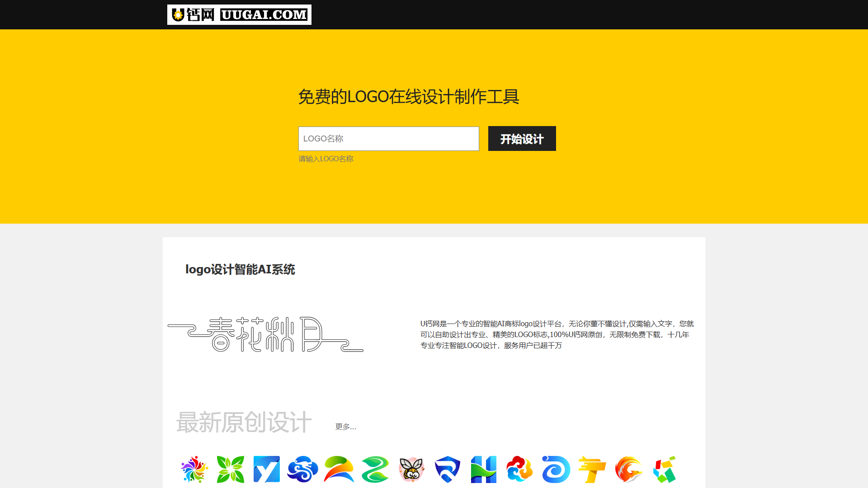Focus the LOGO名称 input field
Viewport: 868px width, 488px height.
[x=389, y=139]
